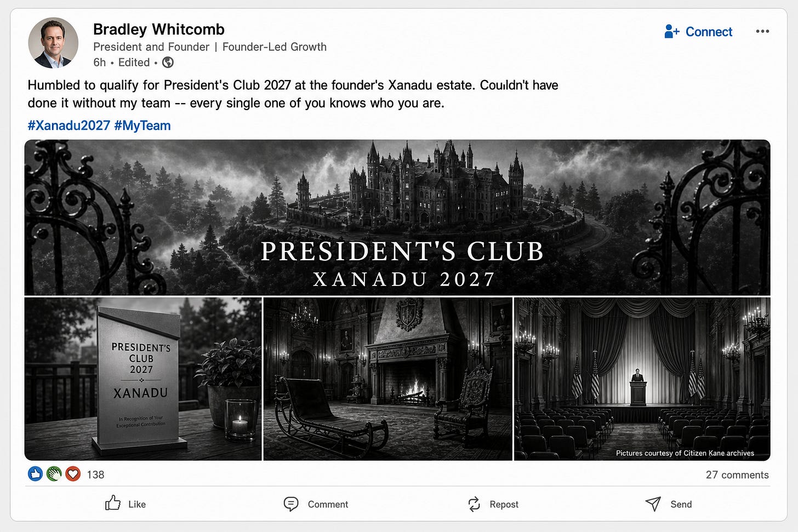View the 138 reactions count
This screenshot has width=798, height=532.
(x=95, y=474)
